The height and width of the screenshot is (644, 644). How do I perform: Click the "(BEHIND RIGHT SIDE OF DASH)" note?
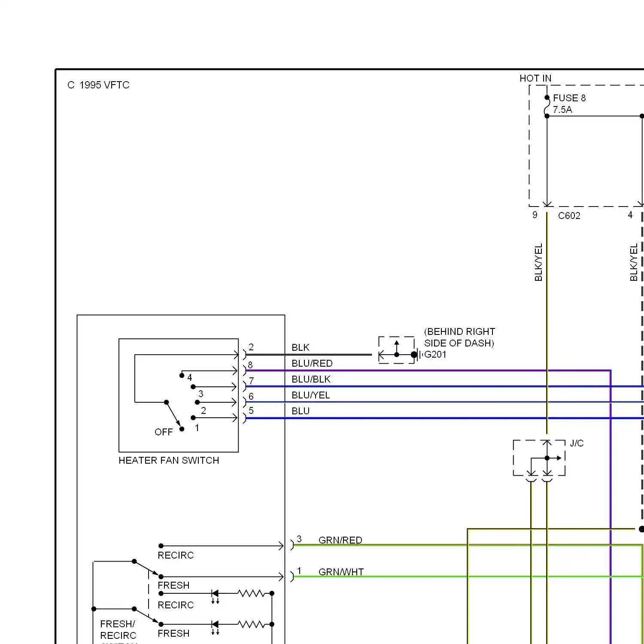click(x=459, y=337)
